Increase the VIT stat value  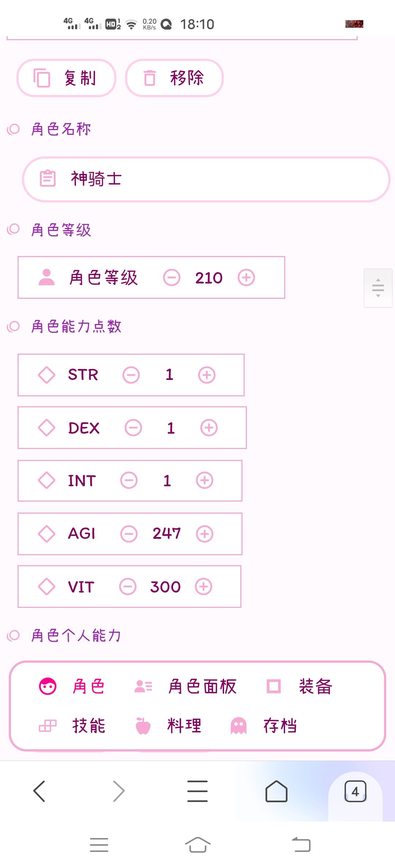point(203,587)
